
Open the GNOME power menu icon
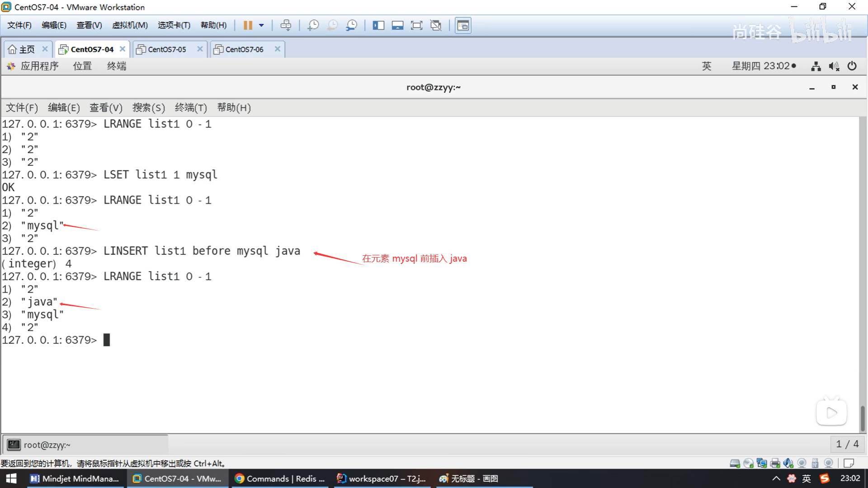pos(852,66)
